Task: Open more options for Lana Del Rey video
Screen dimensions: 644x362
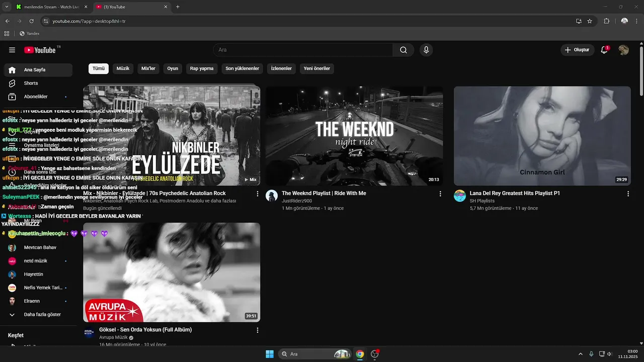Action: coord(628,194)
